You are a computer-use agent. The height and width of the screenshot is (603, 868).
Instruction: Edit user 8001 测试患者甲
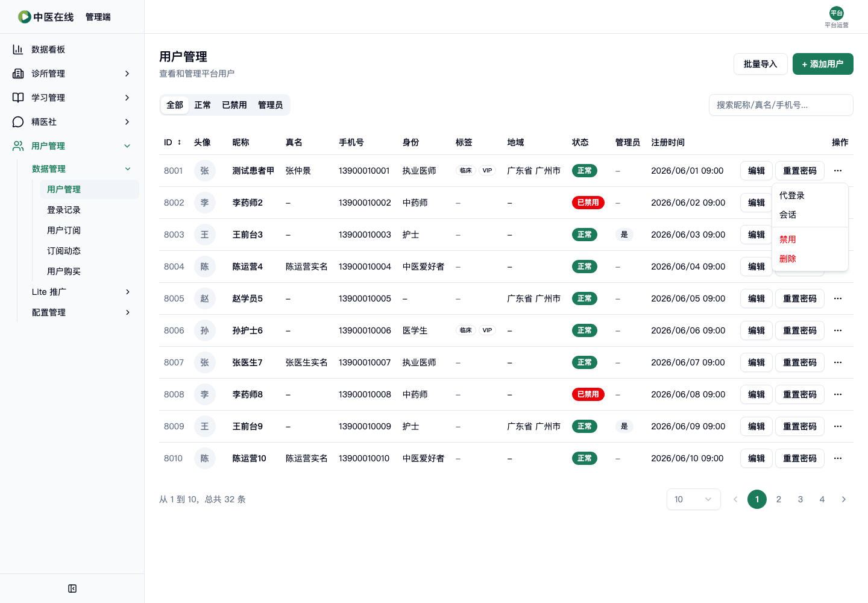[x=756, y=171]
